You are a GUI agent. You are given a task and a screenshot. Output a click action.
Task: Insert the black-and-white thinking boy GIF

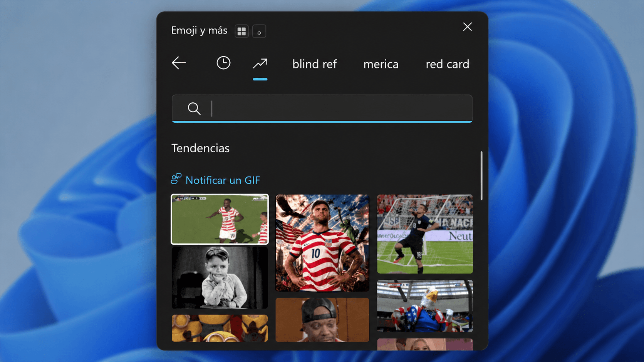point(220,278)
